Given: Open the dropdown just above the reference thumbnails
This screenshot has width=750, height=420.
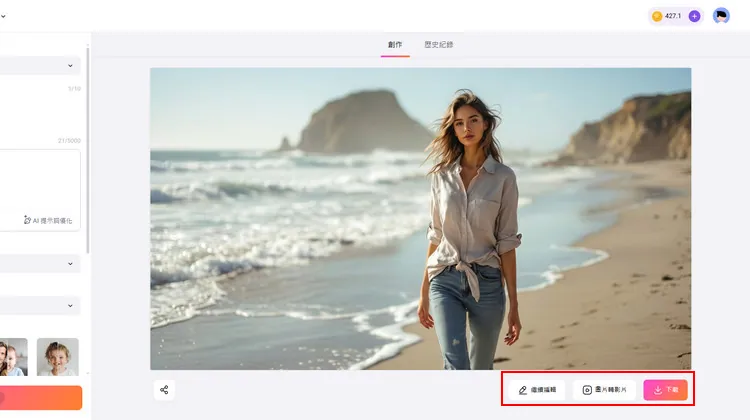Looking at the screenshot, I should (x=40, y=305).
